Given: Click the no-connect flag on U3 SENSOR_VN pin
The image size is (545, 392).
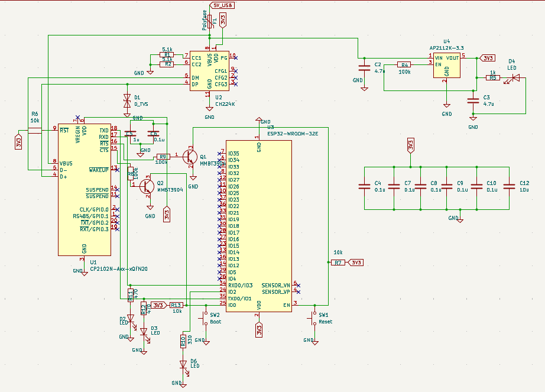Looking at the screenshot, I should click(299, 286).
